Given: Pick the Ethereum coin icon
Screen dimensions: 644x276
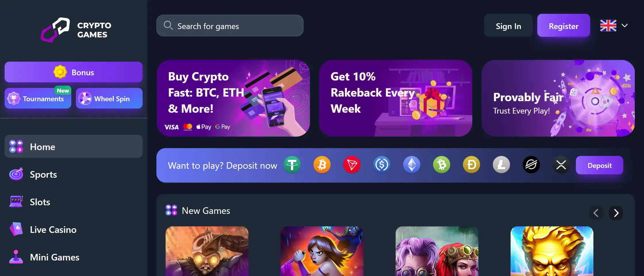Looking at the screenshot, I should click(x=412, y=165).
